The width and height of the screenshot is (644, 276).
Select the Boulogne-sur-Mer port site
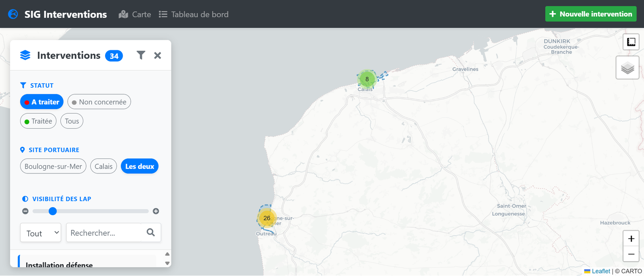pyautogui.click(x=53, y=166)
